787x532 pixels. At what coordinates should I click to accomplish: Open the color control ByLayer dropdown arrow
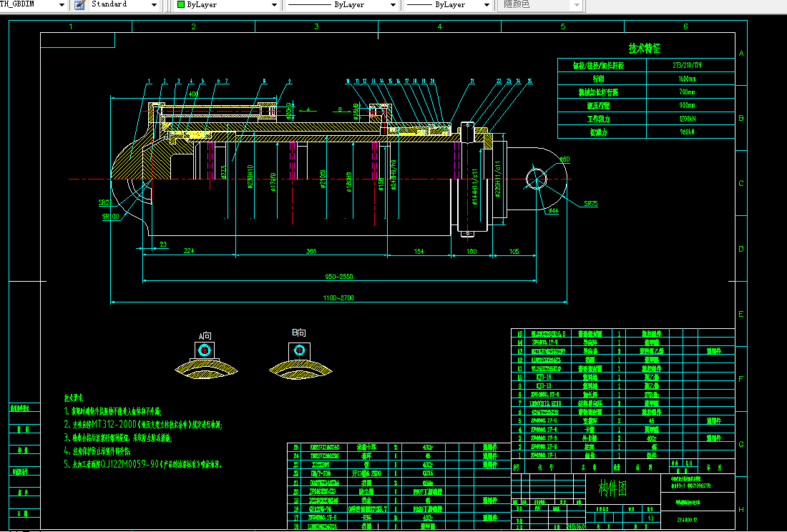coord(274,4)
